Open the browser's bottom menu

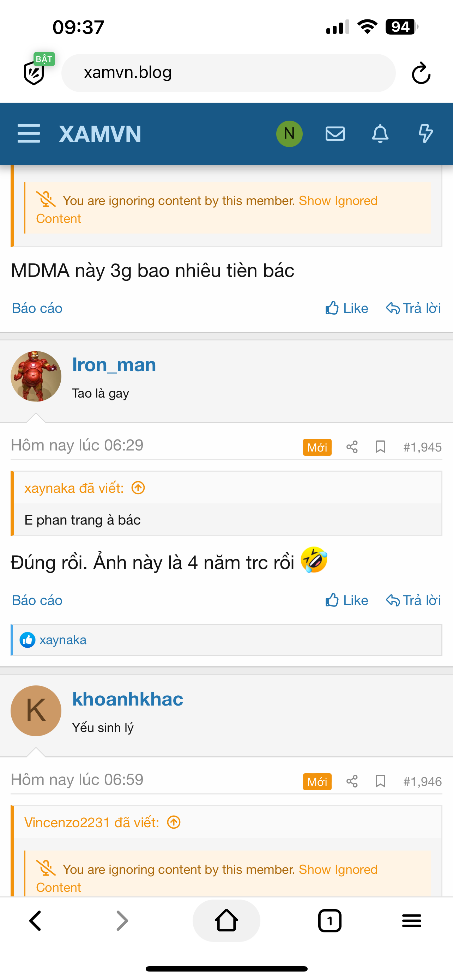point(411,921)
